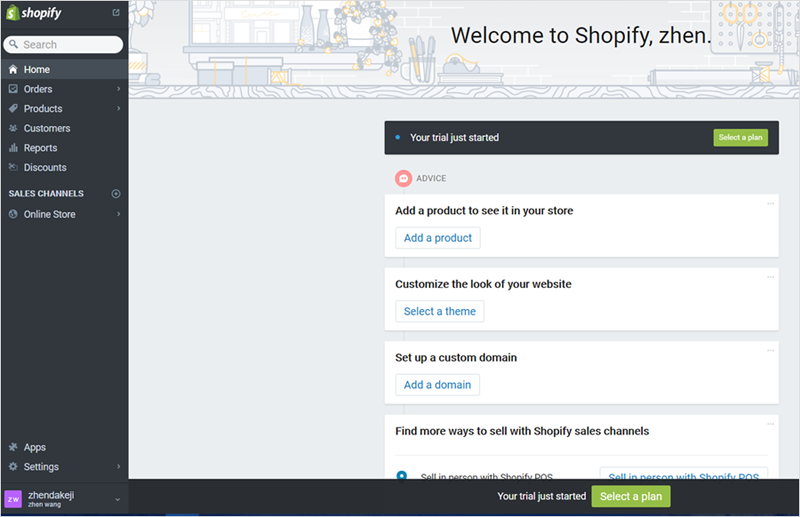This screenshot has height=517, width=800.
Task: Go to Home in sidebar
Action: tap(64, 69)
